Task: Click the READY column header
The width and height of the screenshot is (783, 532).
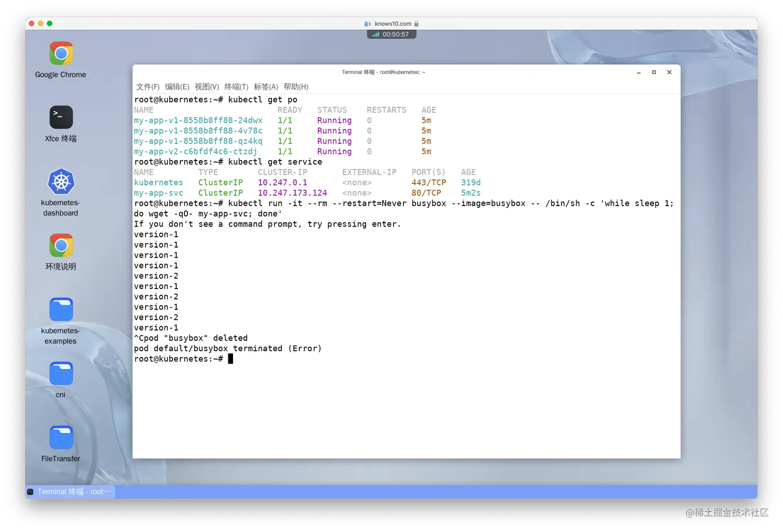Action: 290,110
